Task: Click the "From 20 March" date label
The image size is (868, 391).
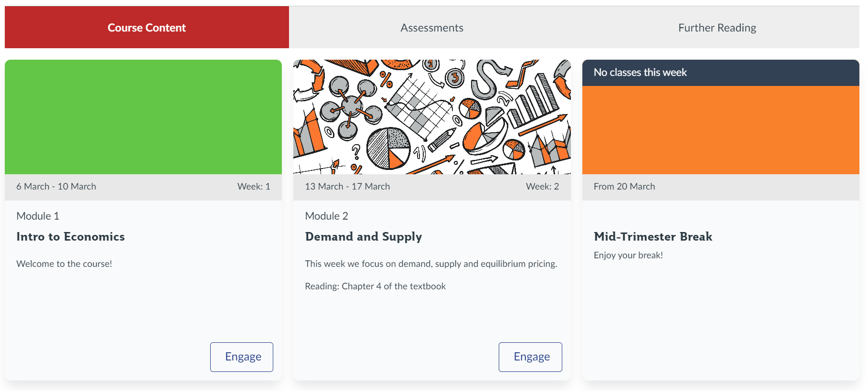Action: 624,187
